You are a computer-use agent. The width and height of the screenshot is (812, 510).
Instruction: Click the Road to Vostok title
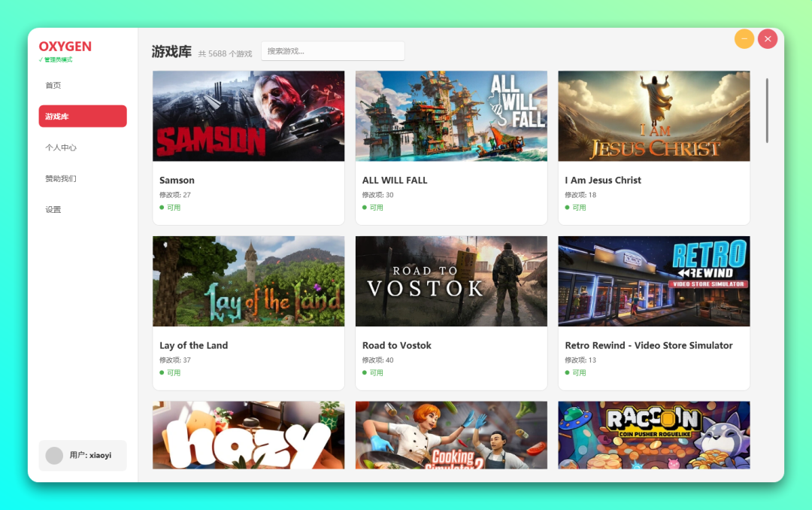coord(397,345)
